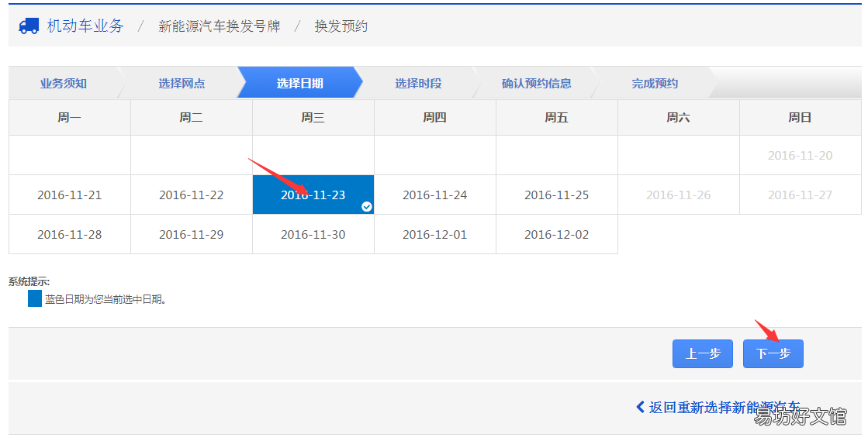Open the 完成预约 step tab
868x441 pixels.
[x=655, y=84]
